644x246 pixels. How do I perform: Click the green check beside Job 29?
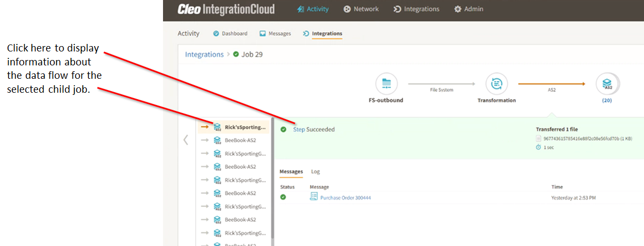[x=236, y=54]
